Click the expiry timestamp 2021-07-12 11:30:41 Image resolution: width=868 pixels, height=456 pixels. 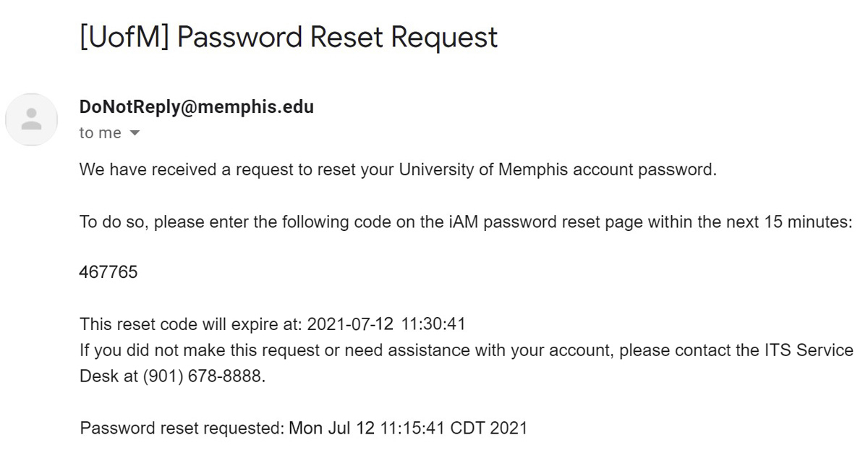pos(386,324)
